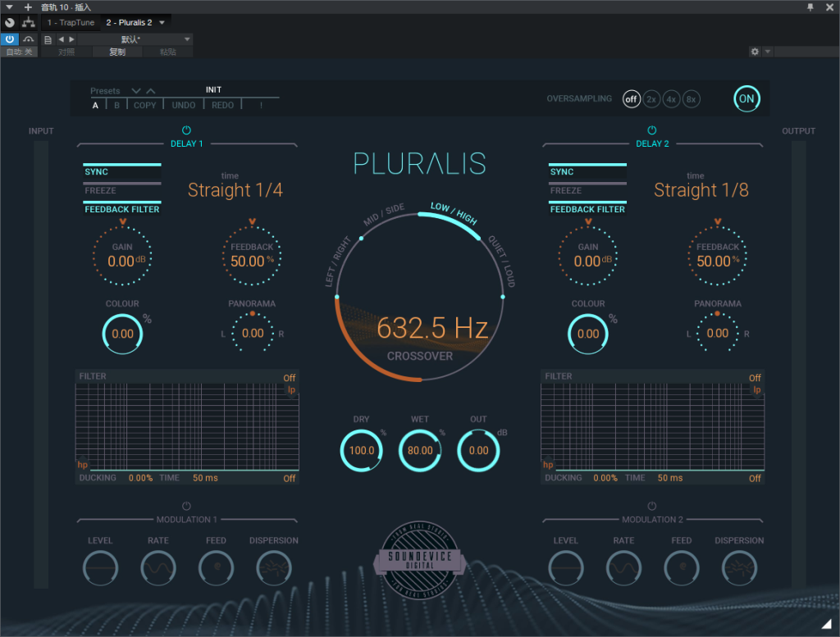Click the REDO button
Screen dimensions: 840x637
click(x=222, y=106)
